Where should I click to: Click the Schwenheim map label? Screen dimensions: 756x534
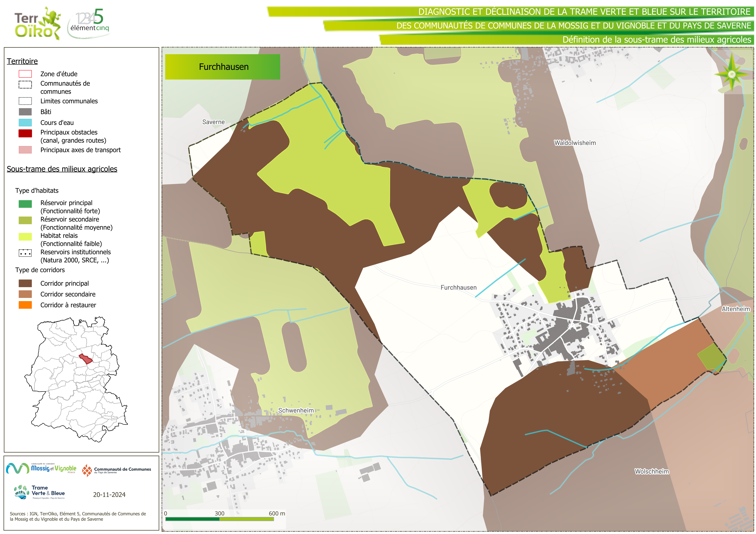tap(296, 410)
